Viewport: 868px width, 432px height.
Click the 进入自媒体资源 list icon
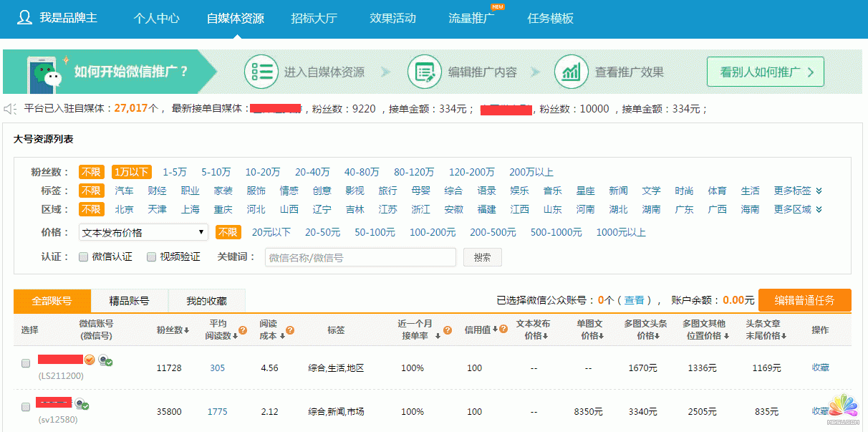coord(261,71)
